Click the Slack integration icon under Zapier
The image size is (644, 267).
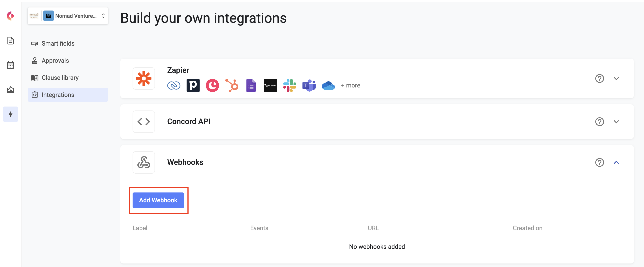(x=290, y=85)
